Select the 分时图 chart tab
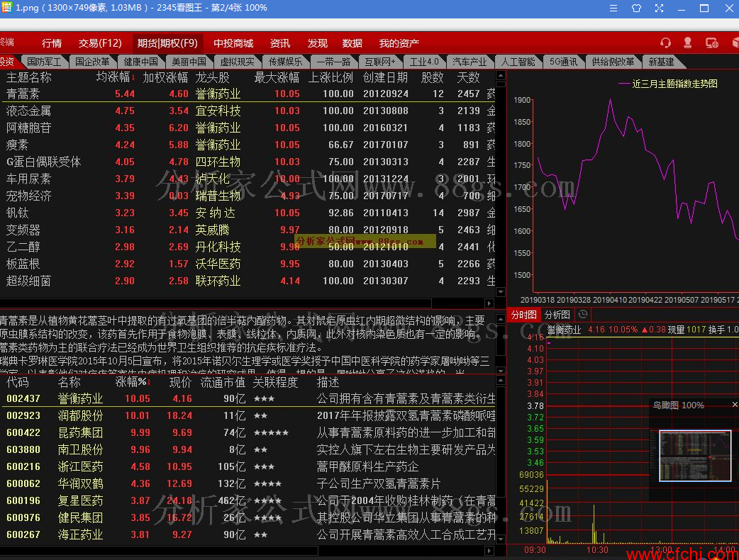739x560 pixels. click(523, 315)
